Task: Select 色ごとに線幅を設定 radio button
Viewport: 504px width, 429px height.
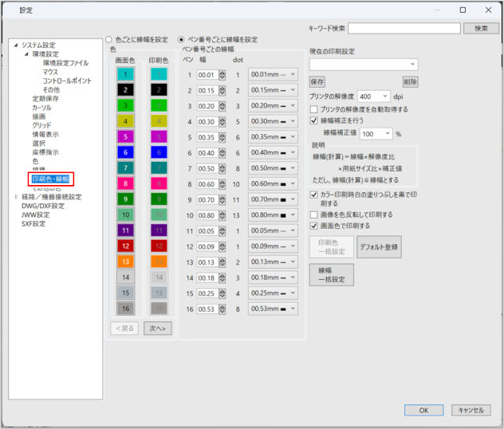Action: [x=109, y=39]
